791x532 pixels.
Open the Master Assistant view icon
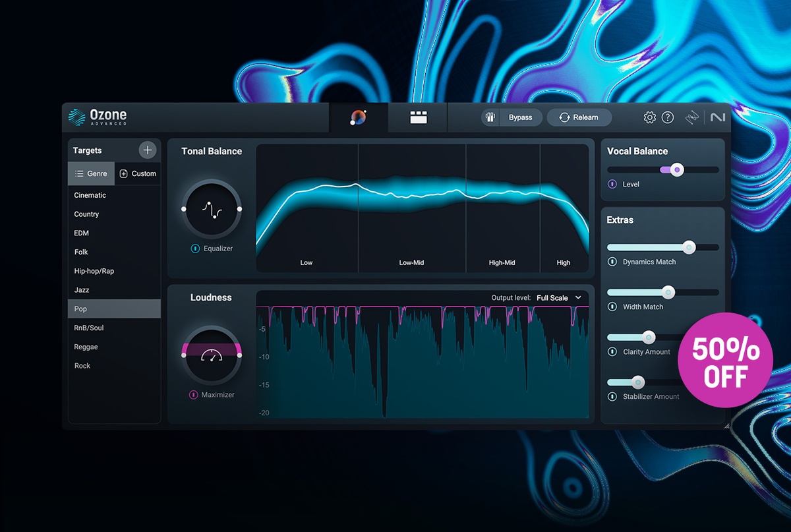click(358, 117)
